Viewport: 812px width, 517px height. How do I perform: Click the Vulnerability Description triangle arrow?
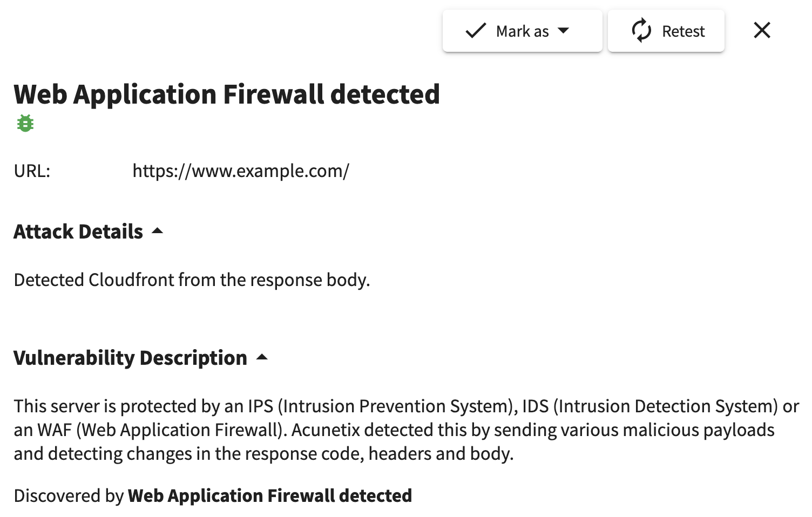pyautogui.click(x=262, y=357)
